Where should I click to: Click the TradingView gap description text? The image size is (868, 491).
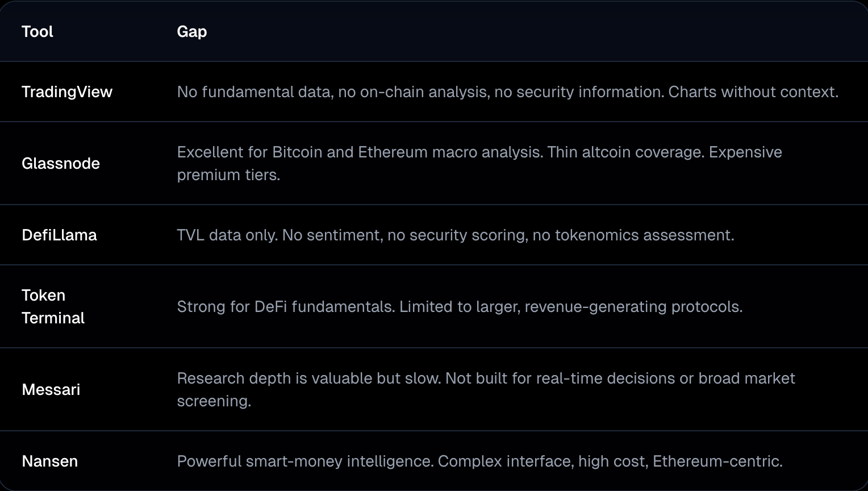tap(420, 91)
